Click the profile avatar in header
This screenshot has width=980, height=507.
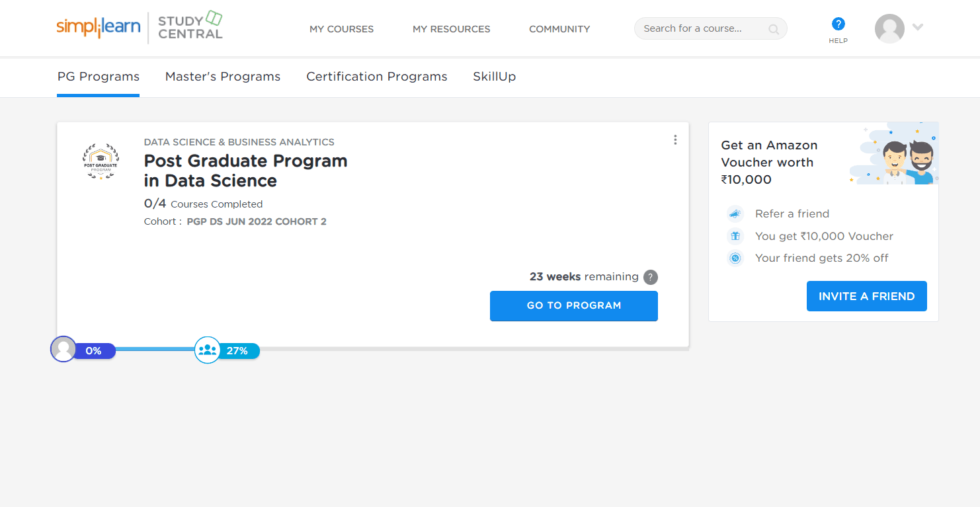click(x=889, y=28)
